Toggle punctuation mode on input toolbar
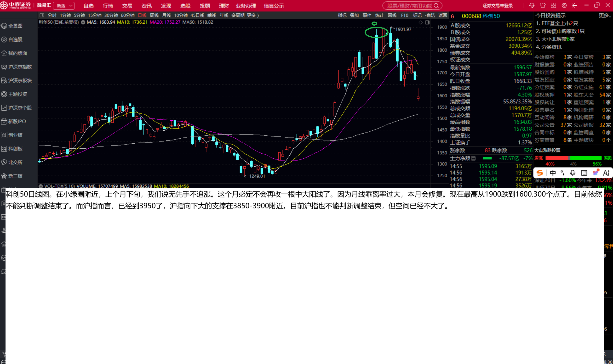This screenshot has height=364, width=613. click(x=563, y=173)
